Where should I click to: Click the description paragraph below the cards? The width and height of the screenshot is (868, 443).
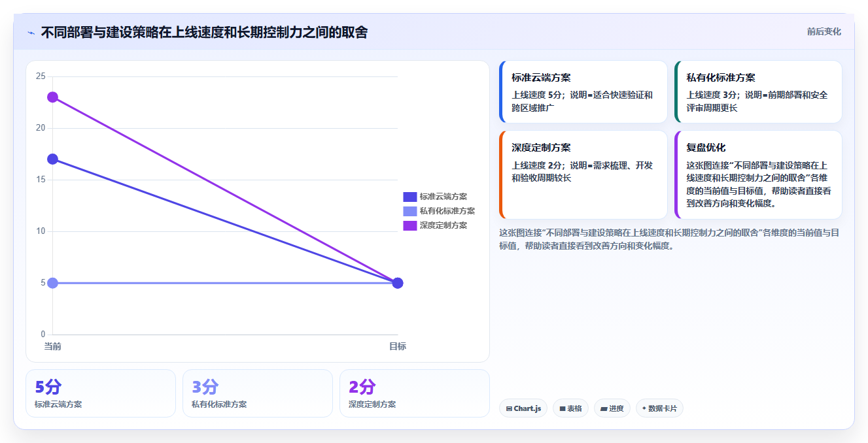669,239
